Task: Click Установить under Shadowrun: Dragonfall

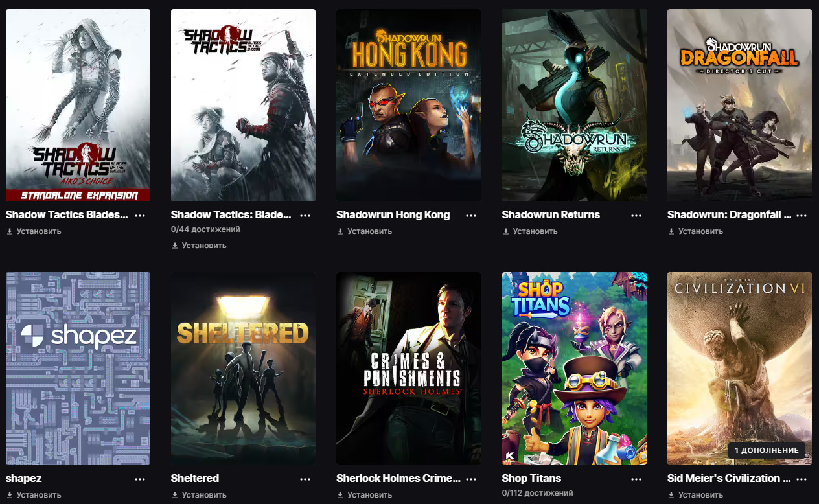Action: point(695,231)
